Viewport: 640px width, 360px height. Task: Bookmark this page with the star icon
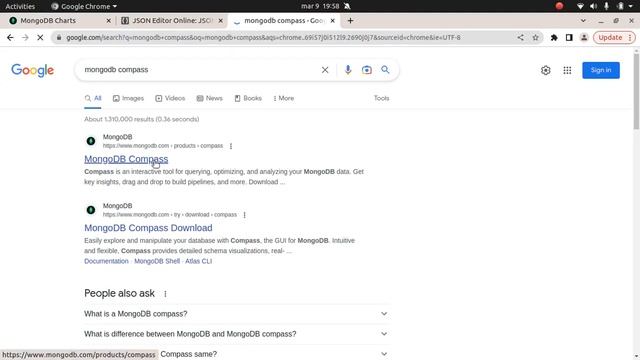[536, 38]
